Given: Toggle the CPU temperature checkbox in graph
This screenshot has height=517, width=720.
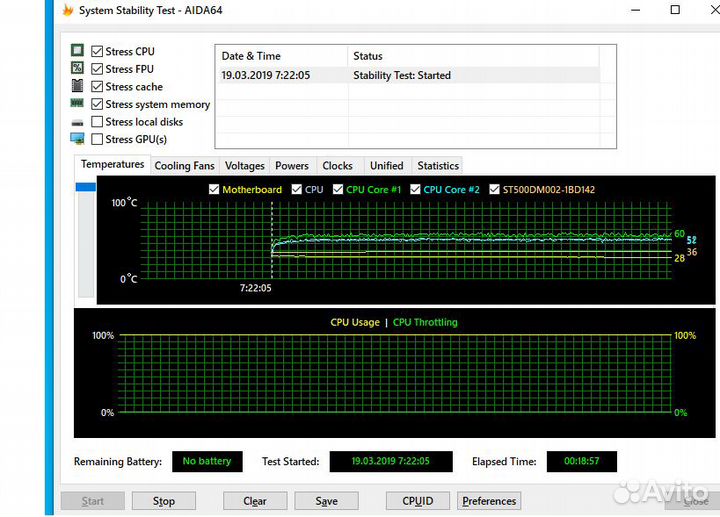Looking at the screenshot, I should [297, 189].
